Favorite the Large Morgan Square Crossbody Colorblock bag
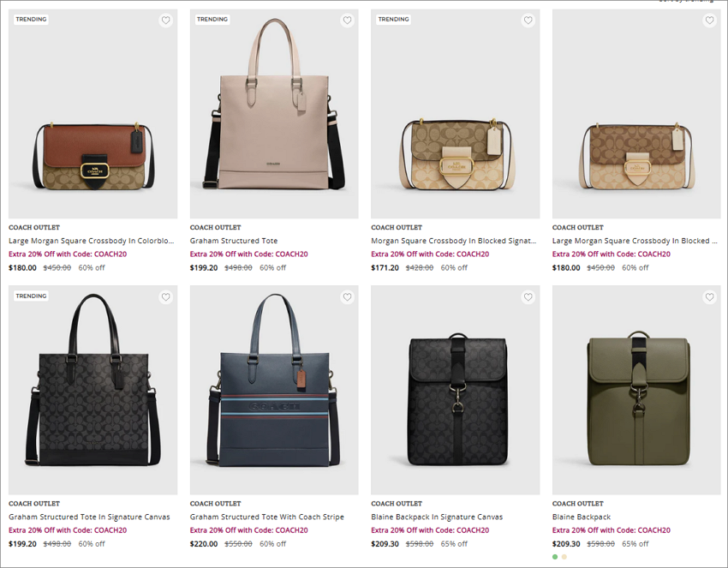This screenshot has height=568, width=728. (166, 21)
